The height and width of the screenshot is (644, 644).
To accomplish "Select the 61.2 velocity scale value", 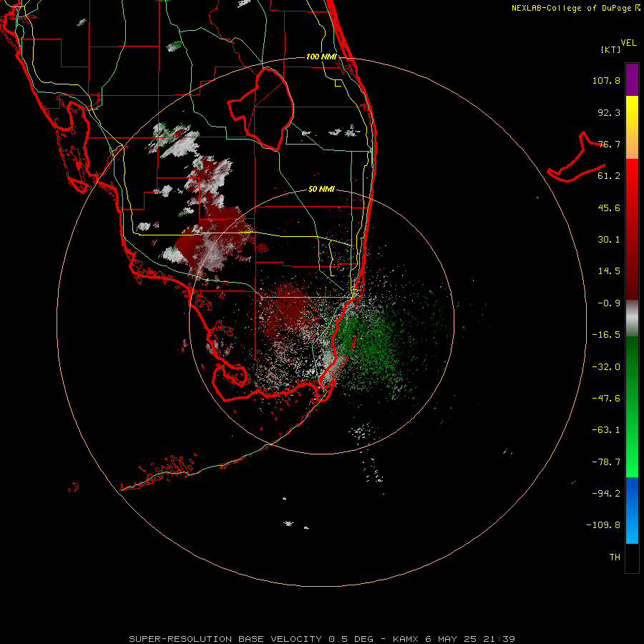I will (x=609, y=176).
